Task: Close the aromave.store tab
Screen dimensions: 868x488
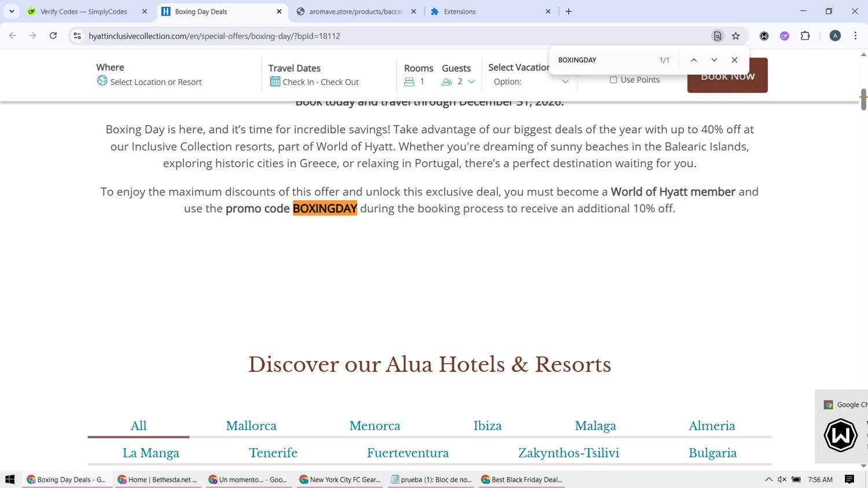Action: pos(414,12)
